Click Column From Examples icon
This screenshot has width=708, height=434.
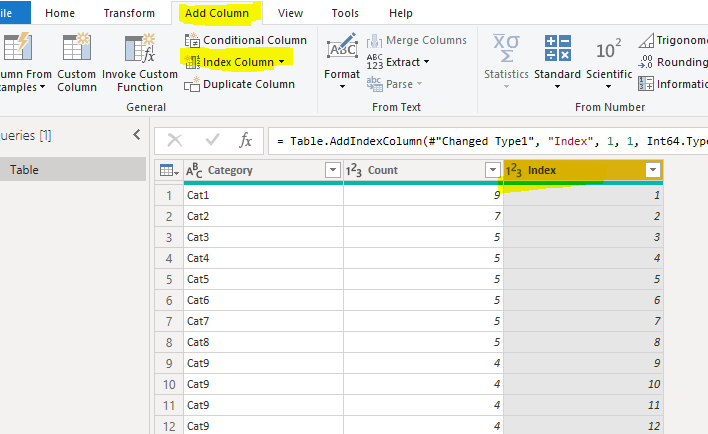pos(17,47)
